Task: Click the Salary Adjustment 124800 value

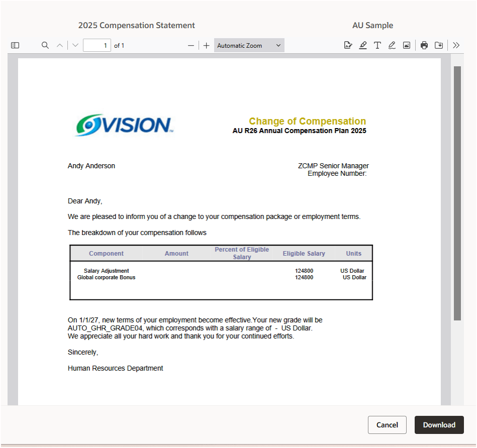Action: tap(304, 271)
